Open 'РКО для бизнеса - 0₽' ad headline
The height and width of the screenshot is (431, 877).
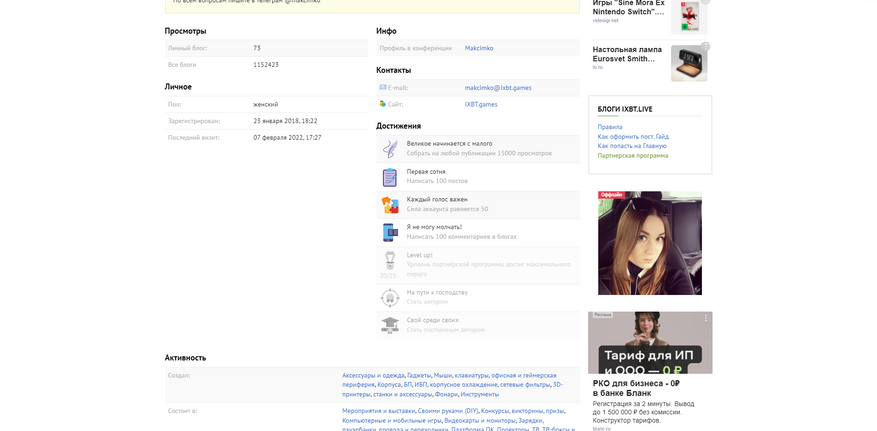tap(636, 389)
